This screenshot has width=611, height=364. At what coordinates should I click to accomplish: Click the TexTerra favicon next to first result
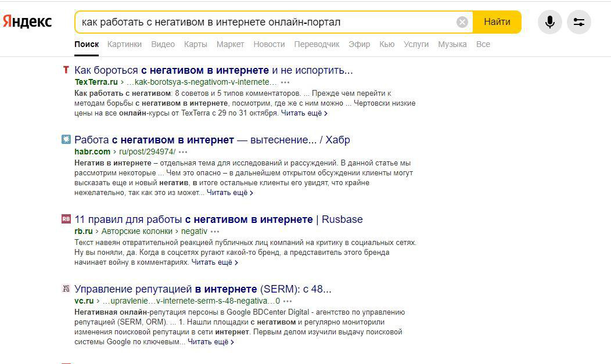pos(66,70)
